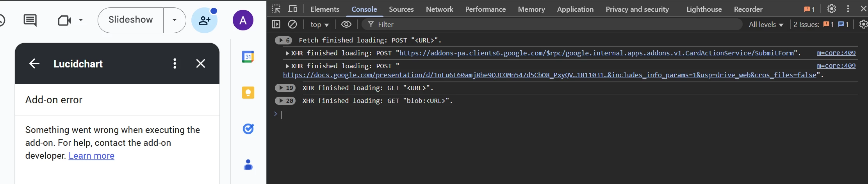Toggle the console sidebar
This screenshot has width=868, height=184.
(276, 25)
